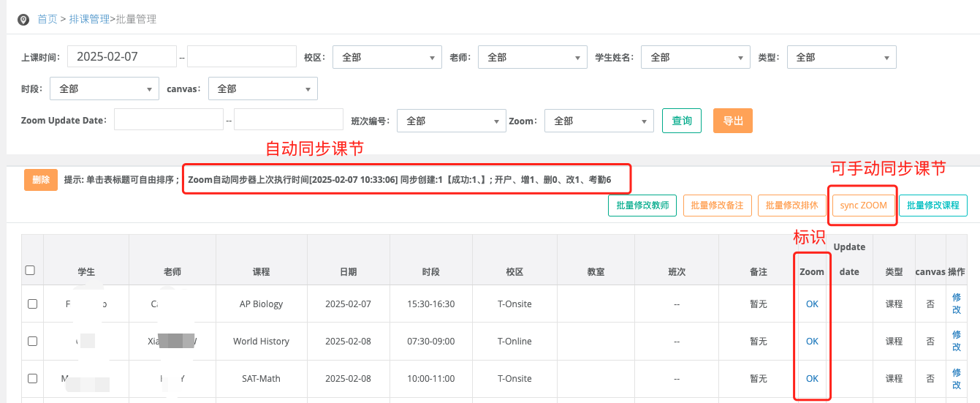Expand the 校区 dropdown
The image size is (980, 403).
[x=387, y=57]
